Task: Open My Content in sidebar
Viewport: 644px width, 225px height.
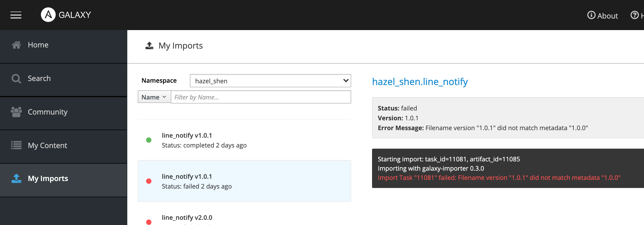Action: pos(63,147)
